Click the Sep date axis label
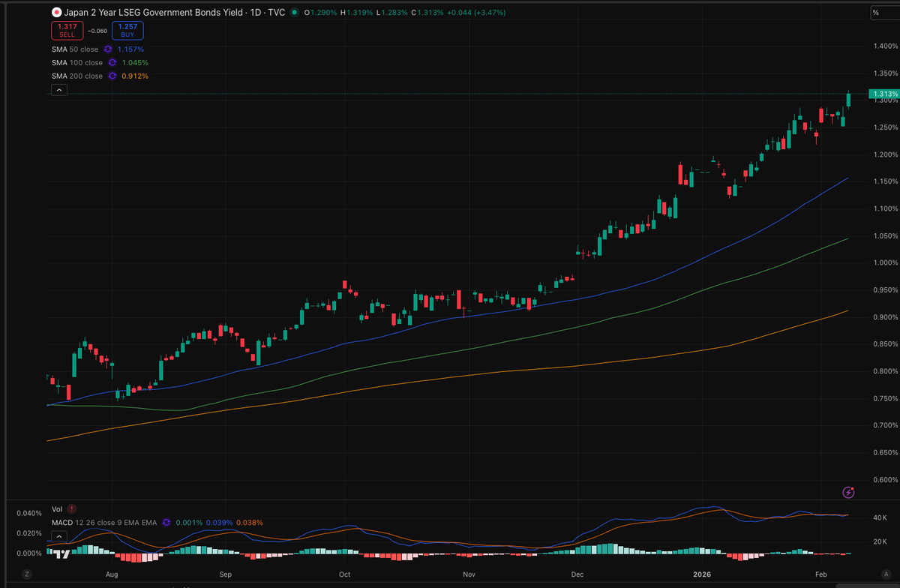 click(226, 574)
